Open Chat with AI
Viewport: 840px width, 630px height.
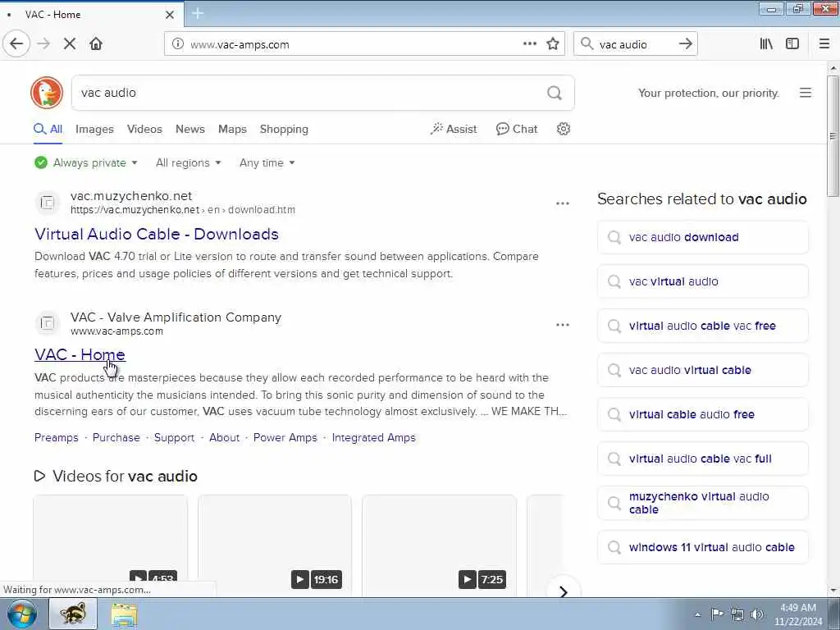tap(517, 129)
